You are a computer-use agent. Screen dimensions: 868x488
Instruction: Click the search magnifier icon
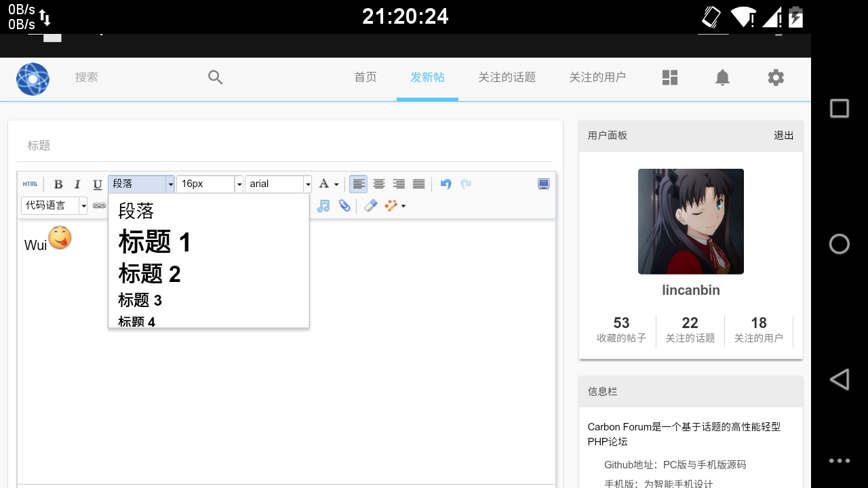pyautogui.click(x=215, y=77)
